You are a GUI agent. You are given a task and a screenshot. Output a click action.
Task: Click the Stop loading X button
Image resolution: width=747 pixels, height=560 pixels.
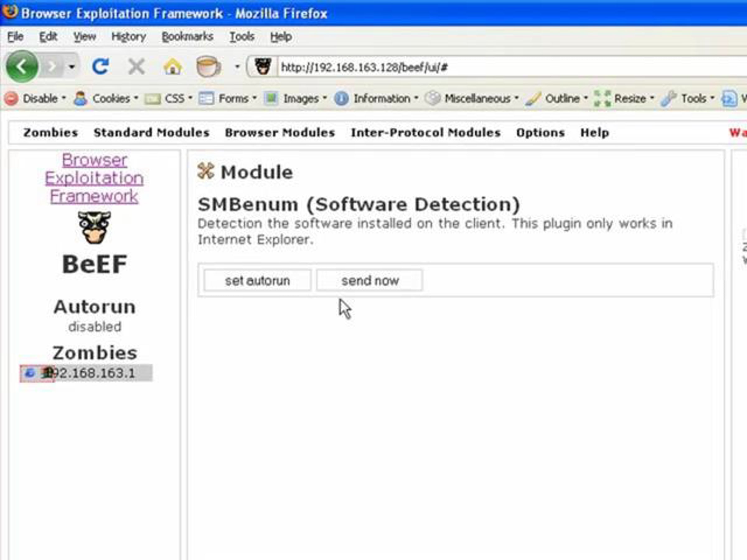(x=136, y=67)
